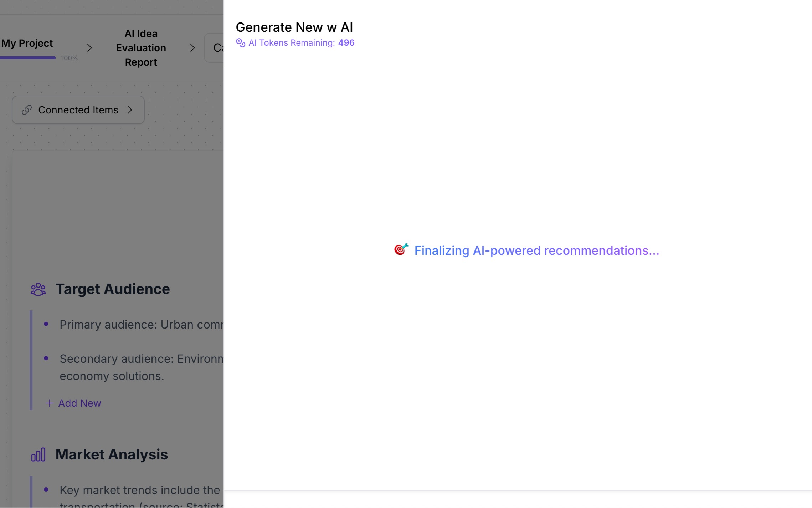Click the AI tokens coin icon
The width and height of the screenshot is (812, 508).
[241, 43]
